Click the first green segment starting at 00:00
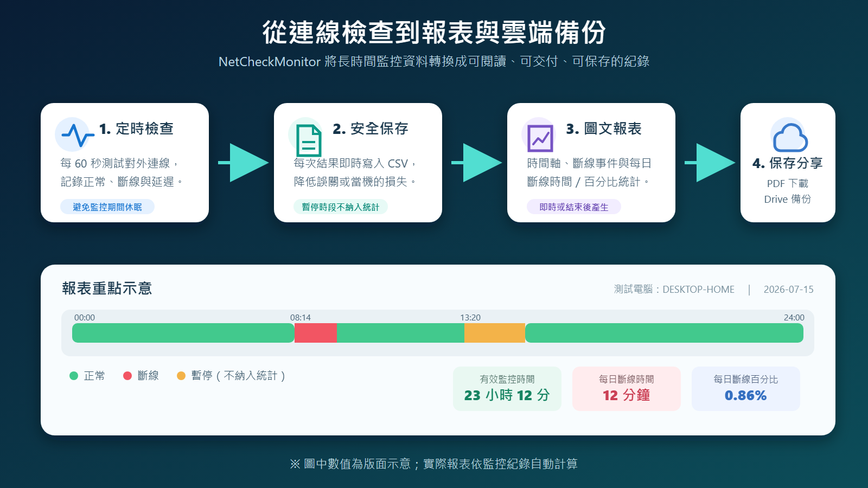868x488 pixels. (x=183, y=333)
